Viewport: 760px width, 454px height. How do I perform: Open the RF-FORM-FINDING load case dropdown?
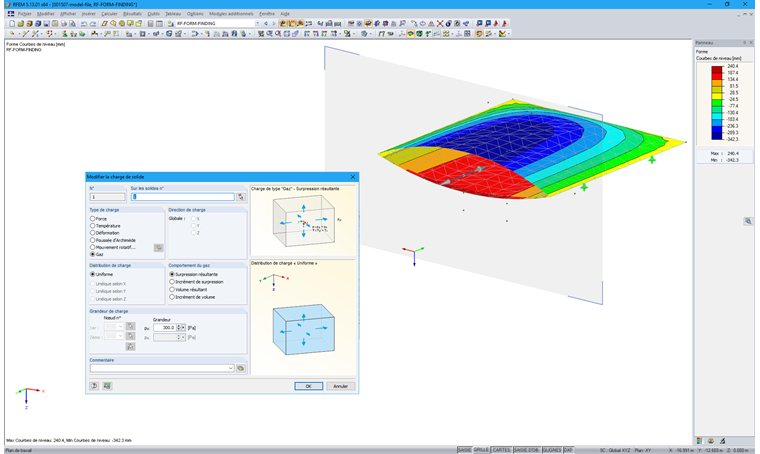[x=257, y=23]
